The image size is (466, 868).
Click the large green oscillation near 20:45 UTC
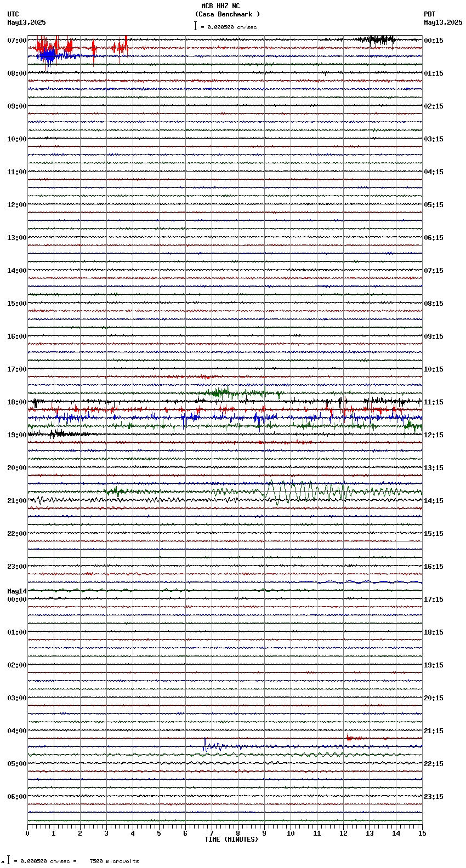pos(307,492)
